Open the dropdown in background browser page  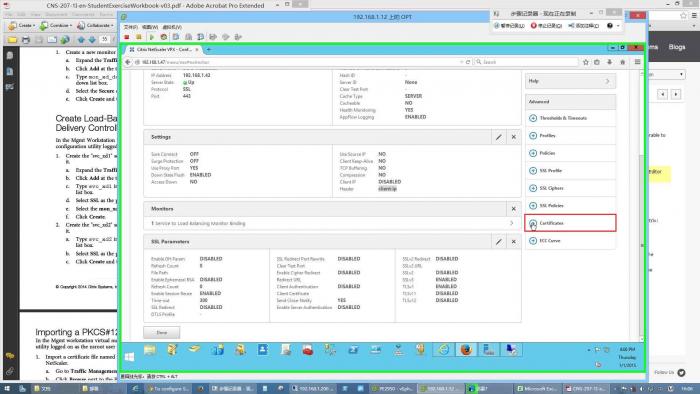(666, 75)
